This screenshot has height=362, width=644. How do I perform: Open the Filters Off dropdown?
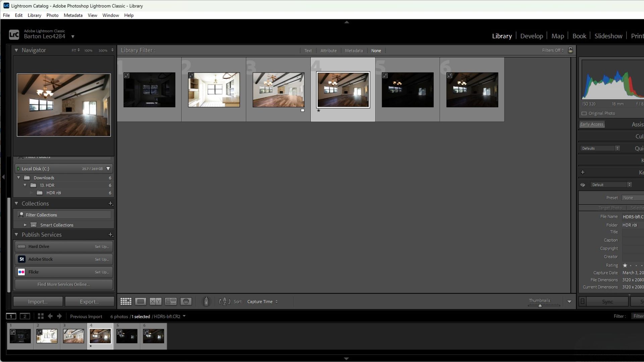553,50
